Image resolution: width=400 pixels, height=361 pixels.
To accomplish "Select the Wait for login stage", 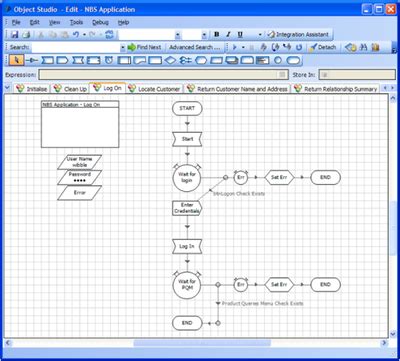I will 187,178.
